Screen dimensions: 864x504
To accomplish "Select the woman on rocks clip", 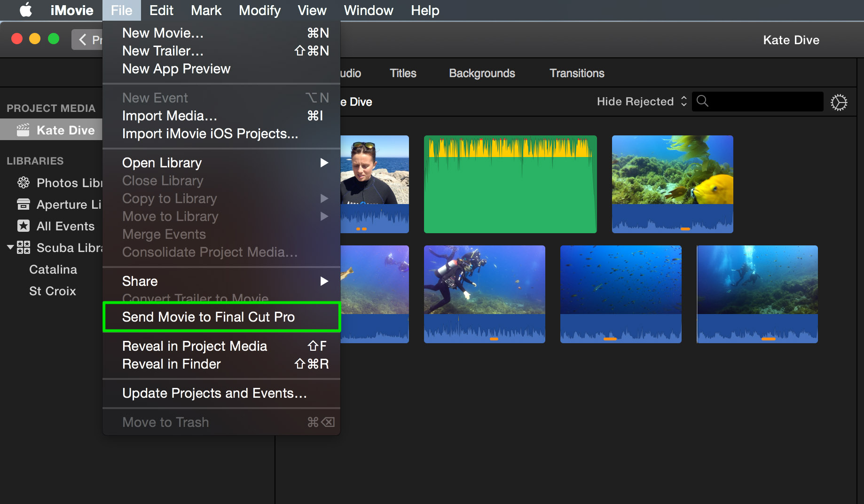I will (375, 184).
